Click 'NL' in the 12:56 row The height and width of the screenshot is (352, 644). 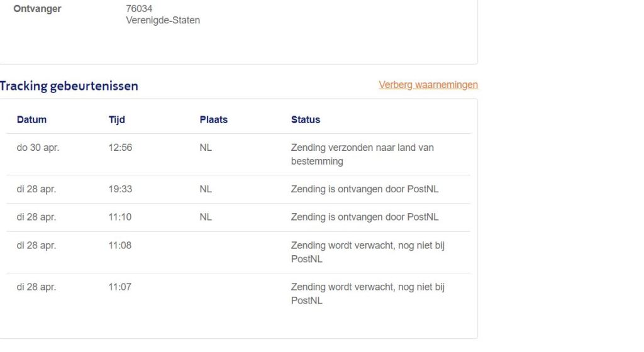(x=206, y=148)
